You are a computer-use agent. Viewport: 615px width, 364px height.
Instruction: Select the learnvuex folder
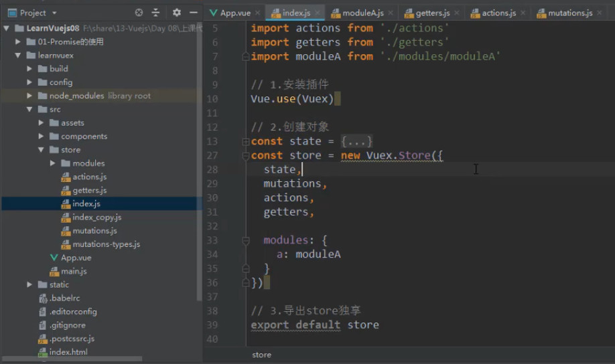click(56, 56)
